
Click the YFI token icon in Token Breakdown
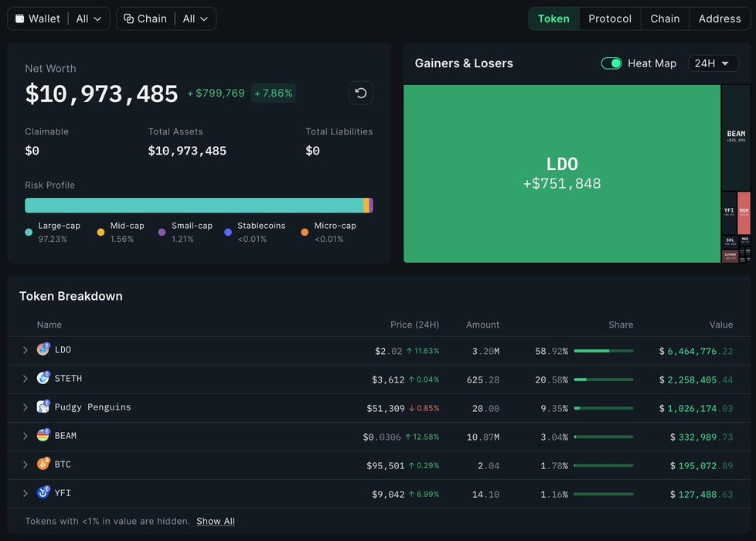43,493
